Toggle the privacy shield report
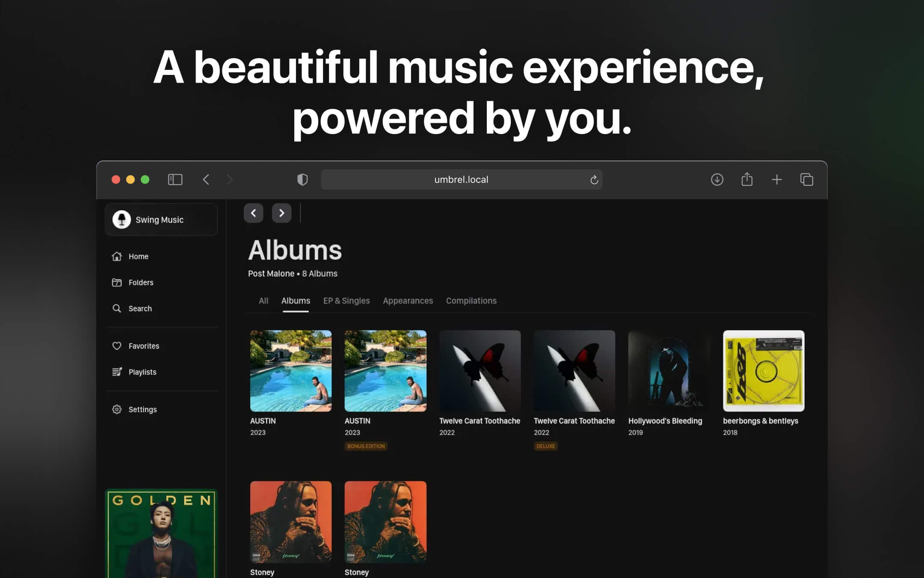The image size is (924, 578). pos(302,179)
